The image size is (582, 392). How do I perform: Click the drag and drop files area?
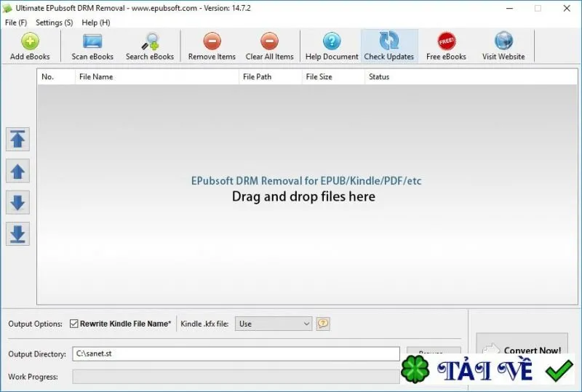[307, 194]
